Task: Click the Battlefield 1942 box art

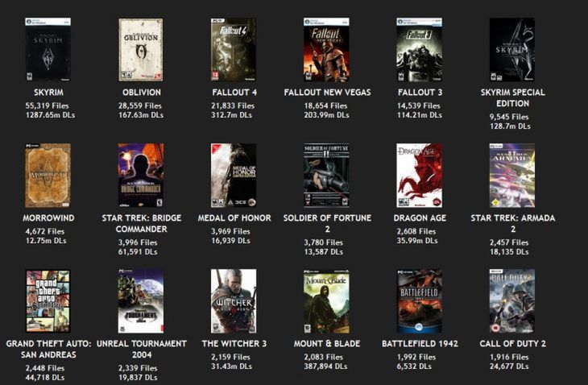Action: point(419,301)
